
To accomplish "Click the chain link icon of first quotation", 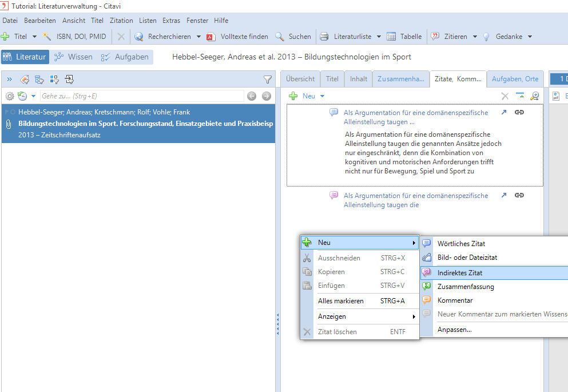I will coord(519,112).
